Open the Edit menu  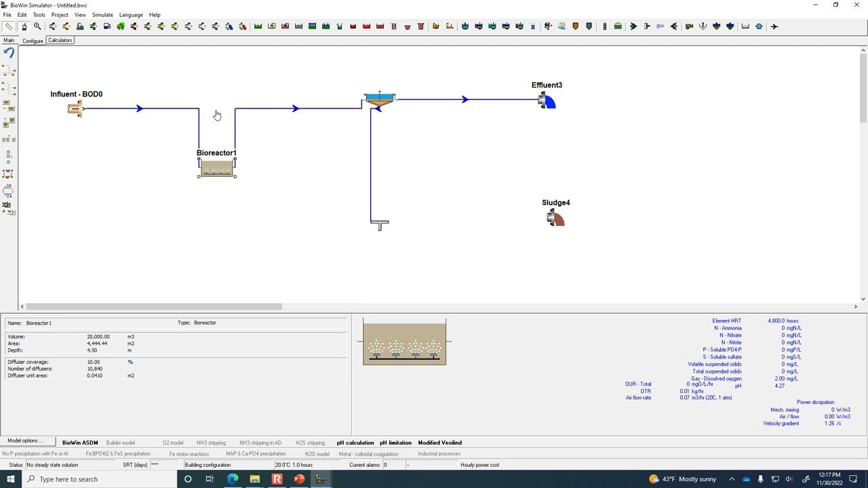click(22, 15)
